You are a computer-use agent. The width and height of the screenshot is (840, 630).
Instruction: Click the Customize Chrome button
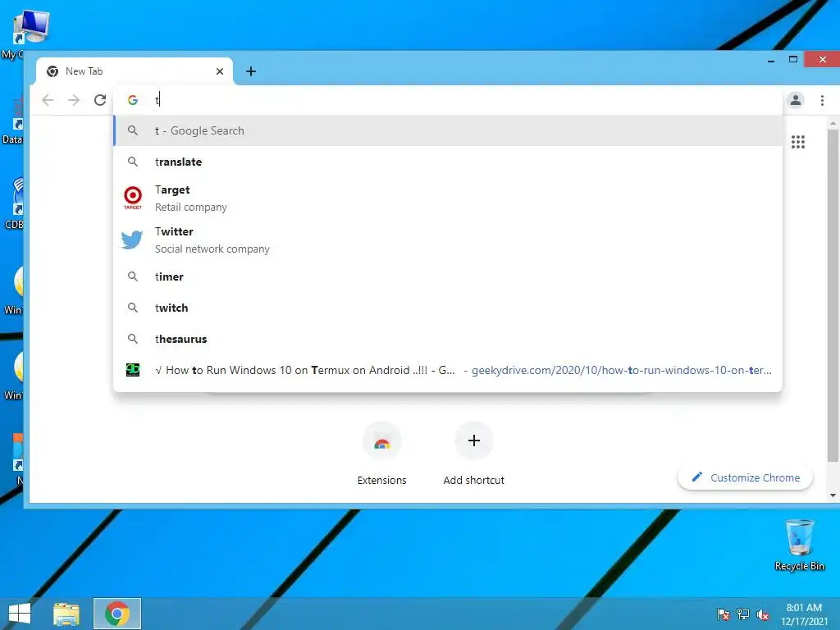pos(745,477)
